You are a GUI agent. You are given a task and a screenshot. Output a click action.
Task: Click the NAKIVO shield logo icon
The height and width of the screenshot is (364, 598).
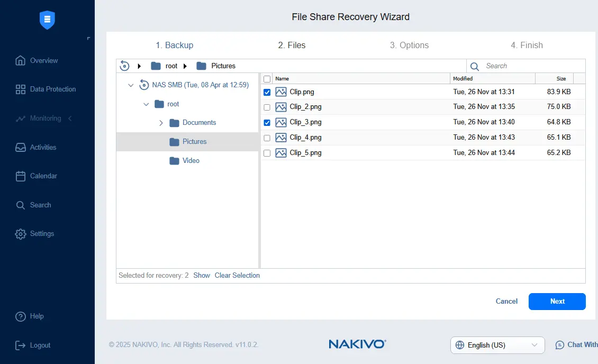[x=47, y=20]
